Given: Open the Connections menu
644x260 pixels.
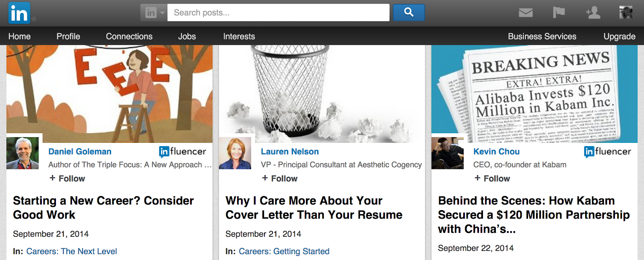Looking at the screenshot, I should pyautogui.click(x=129, y=36).
